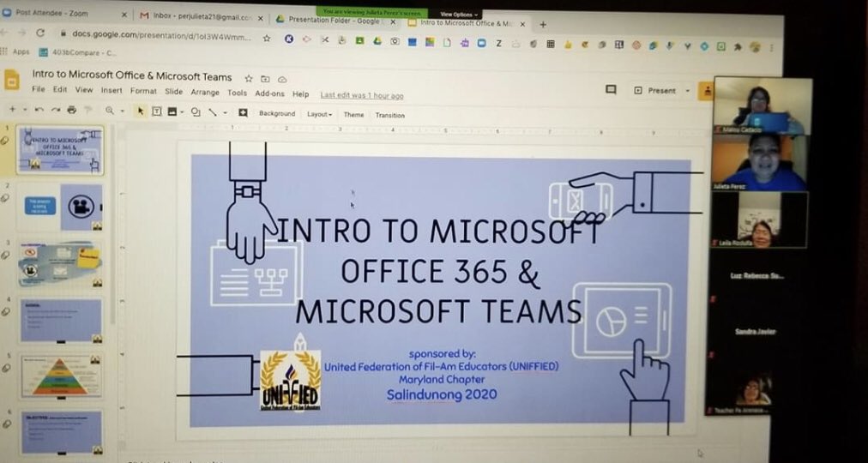This screenshot has height=463, width=868.
Task: Open the Format menu
Action: [x=143, y=91]
